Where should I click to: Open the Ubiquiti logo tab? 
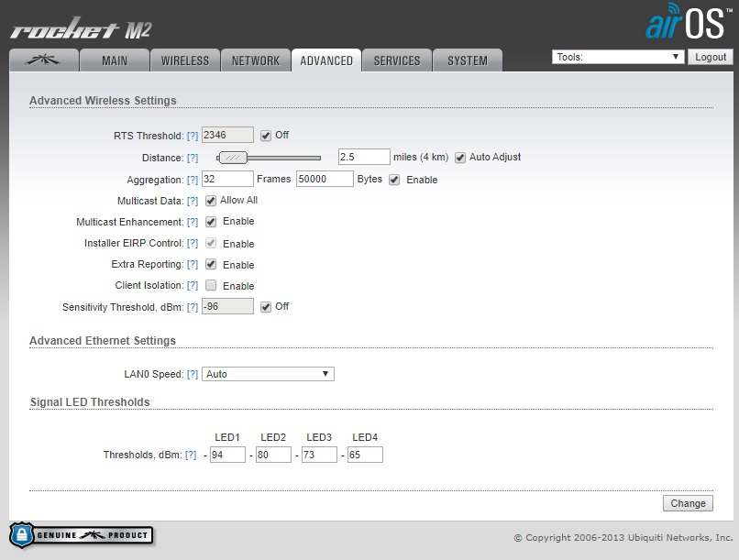(42, 60)
